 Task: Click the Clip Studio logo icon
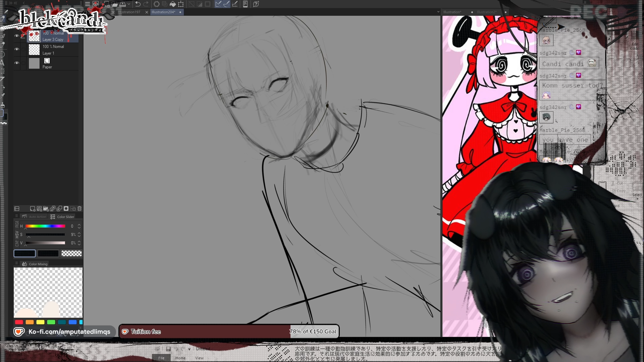click(x=96, y=4)
